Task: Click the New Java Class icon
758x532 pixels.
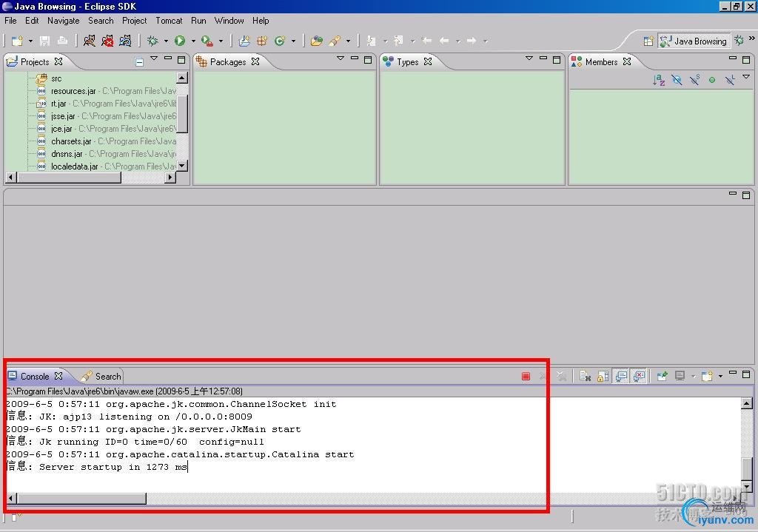Action: pyautogui.click(x=280, y=41)
